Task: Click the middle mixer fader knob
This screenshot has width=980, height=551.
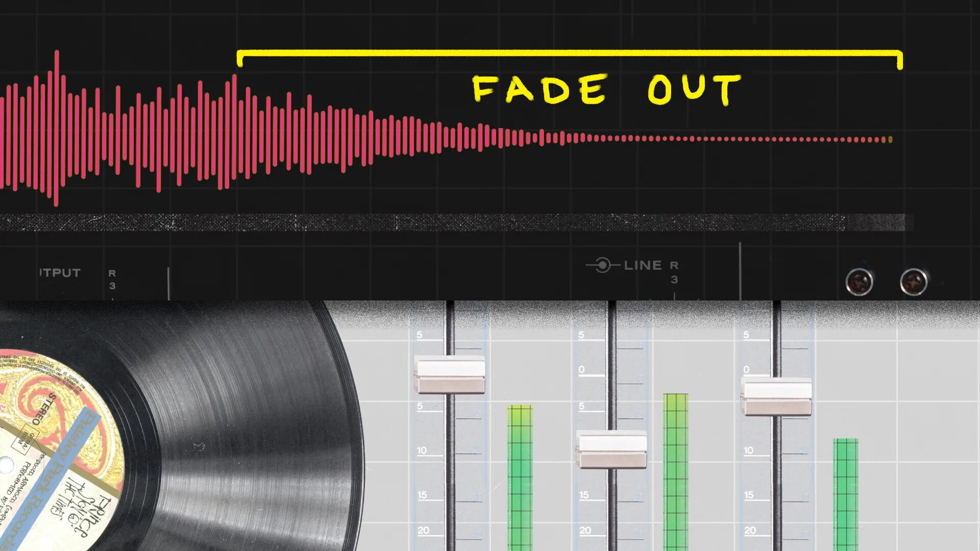Action: (611, 449)
